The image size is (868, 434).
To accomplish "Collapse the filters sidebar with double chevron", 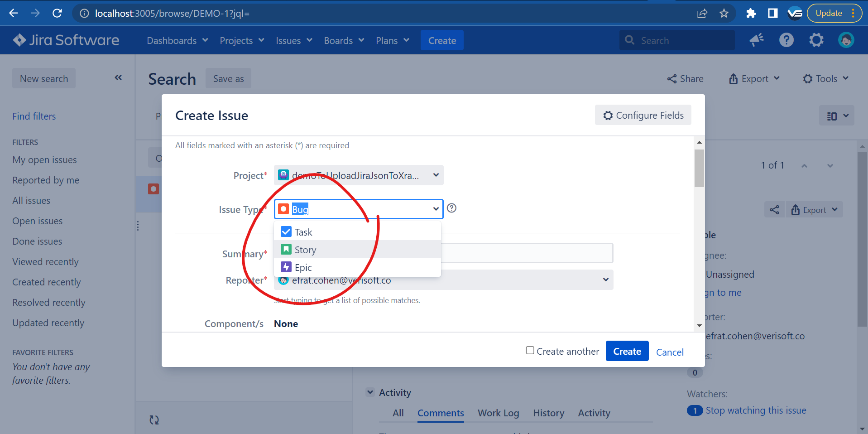I will click(118, 77).
